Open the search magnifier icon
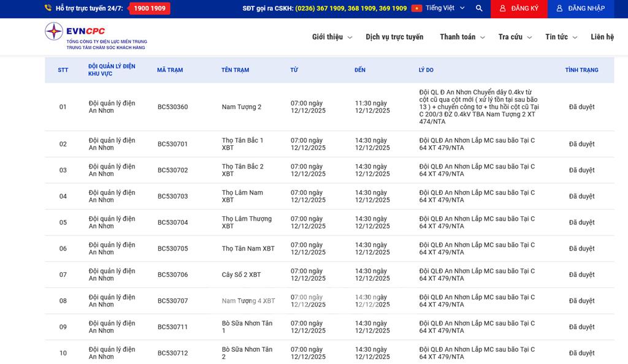The image size is (628, 364). 479,9
